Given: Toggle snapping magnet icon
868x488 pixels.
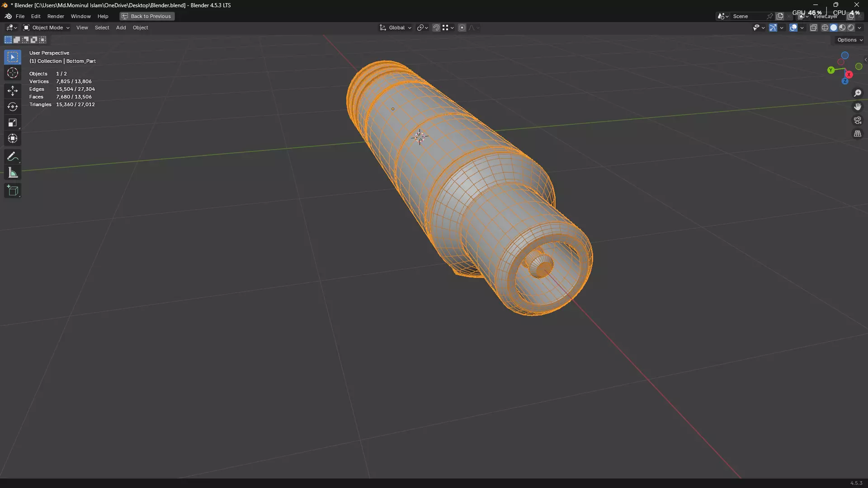Looking at the screenshot, I should [436, 28].
